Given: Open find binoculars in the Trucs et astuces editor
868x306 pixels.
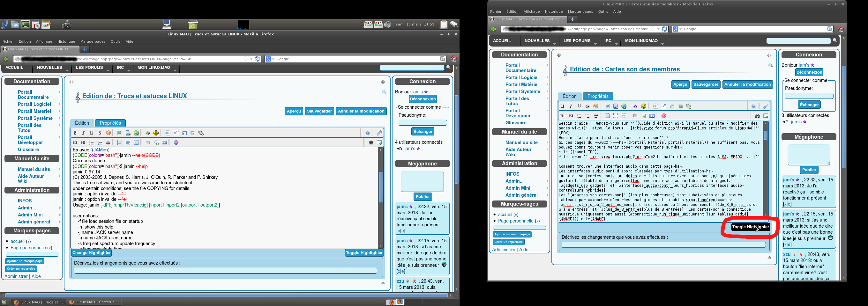Looking at the screenshot, I should 371,143.
